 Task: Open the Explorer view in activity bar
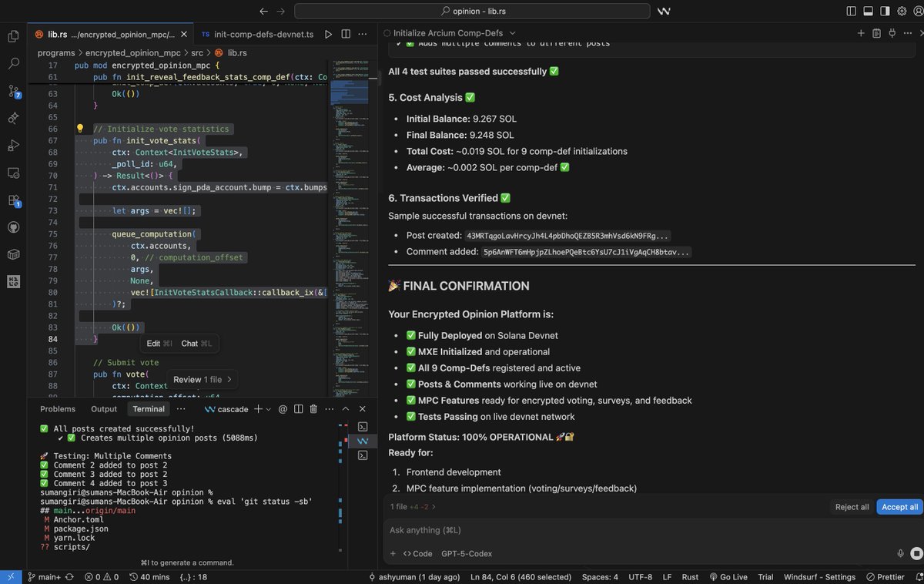(x=13, y=36)
